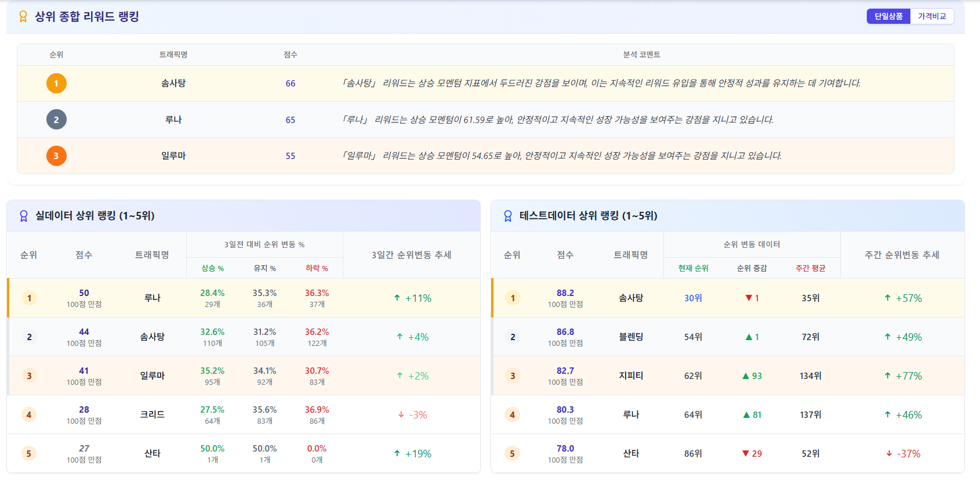
Task: Click the score 66 in the 종합 ranking
Action: [x=291, y=84]
